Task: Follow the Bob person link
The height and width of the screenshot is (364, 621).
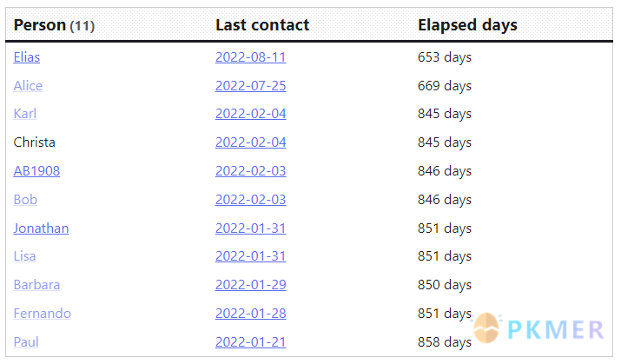Action: (x=25, y=199)
